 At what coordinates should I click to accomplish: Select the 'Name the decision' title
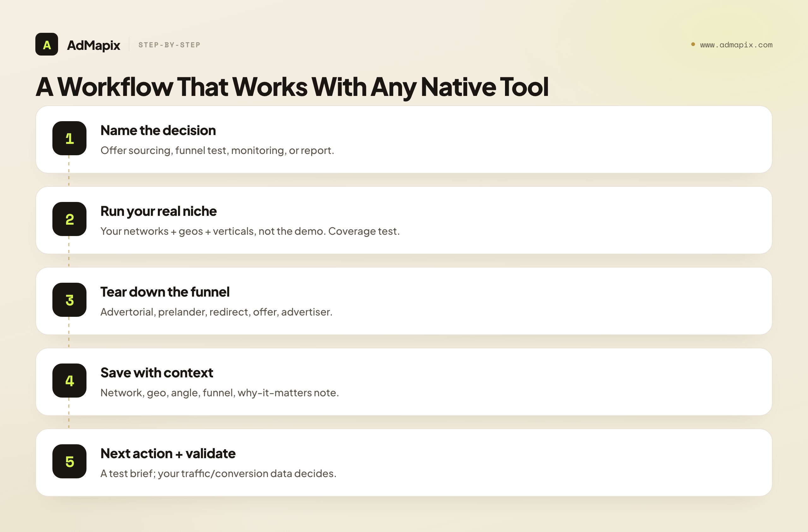coord(158,130)
